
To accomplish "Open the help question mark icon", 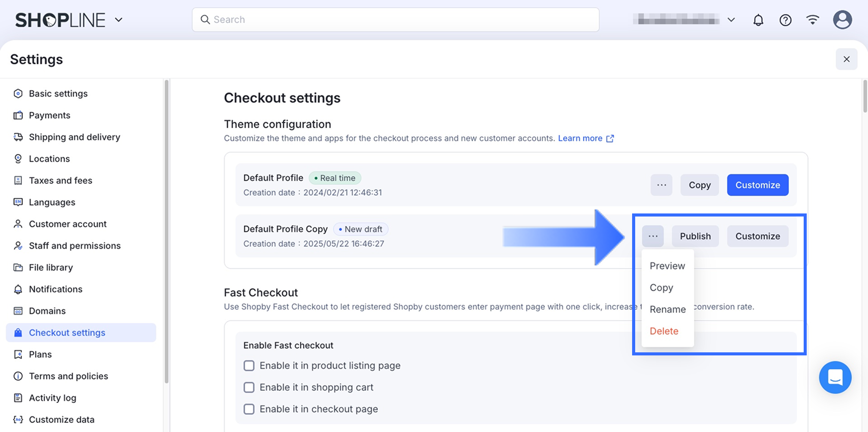I will [785, 20].
